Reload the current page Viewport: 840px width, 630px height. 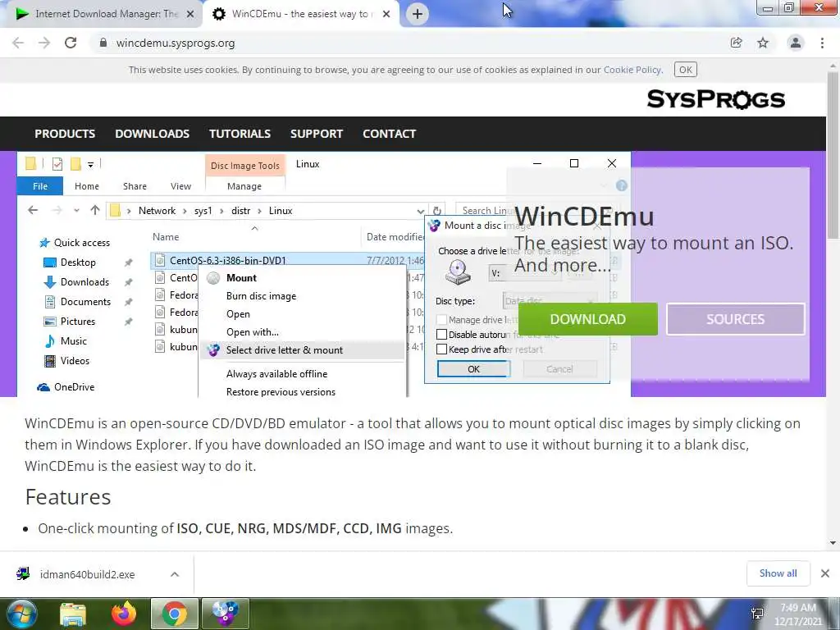[71, 43]
